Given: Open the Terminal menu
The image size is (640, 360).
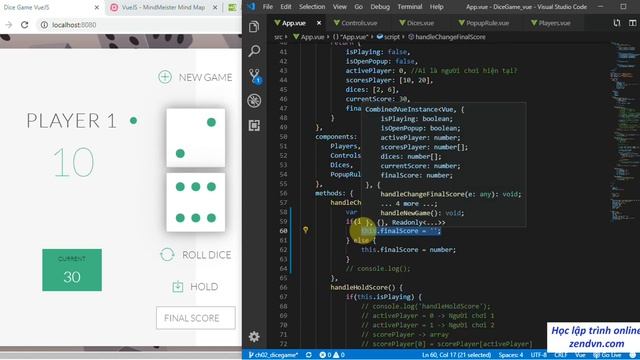Looking at the screenshot, I should point(410,7).
